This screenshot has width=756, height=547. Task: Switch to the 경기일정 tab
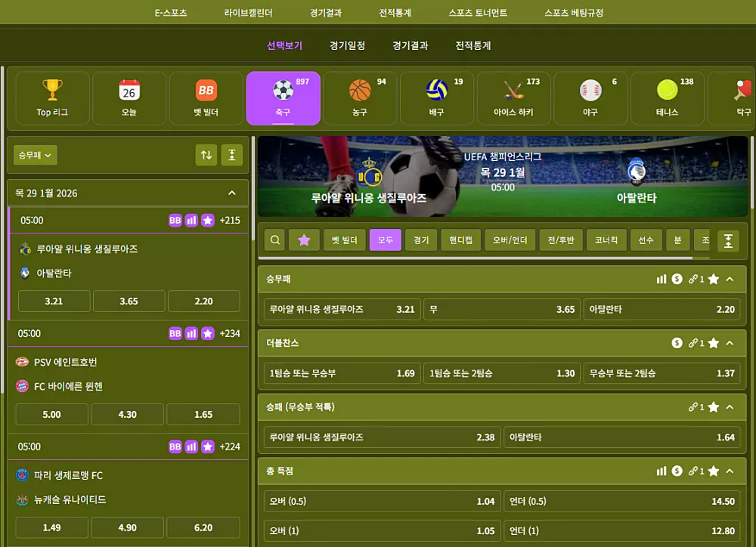[x=347, y=45]
